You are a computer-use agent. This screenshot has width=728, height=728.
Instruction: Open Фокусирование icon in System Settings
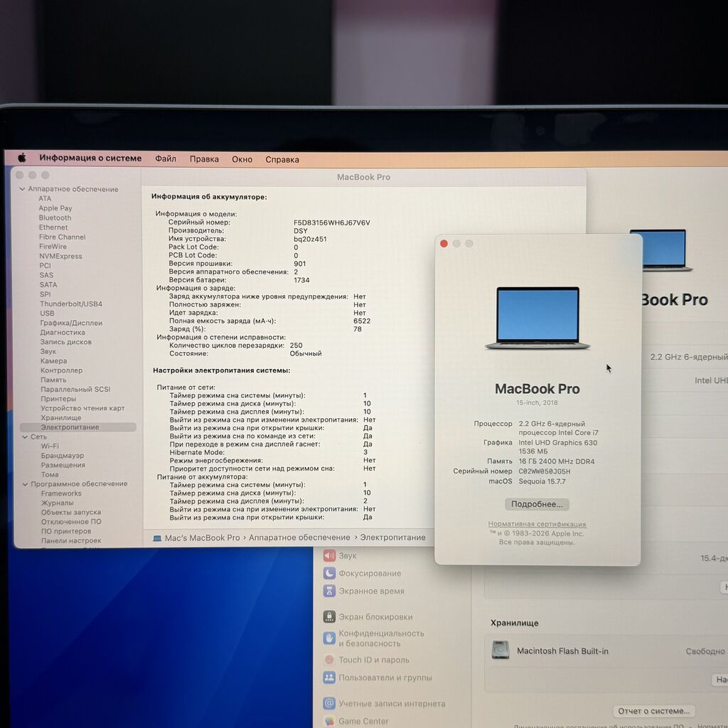[x=329, y=574]
